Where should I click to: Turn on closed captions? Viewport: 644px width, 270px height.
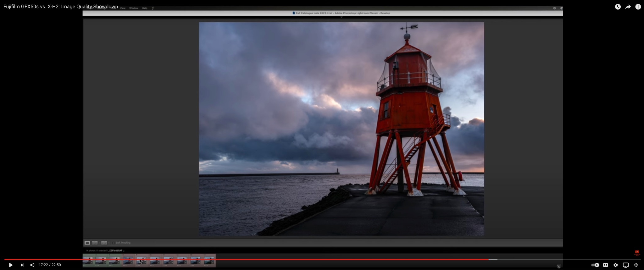pyautogui.click(x=605, y=265)
